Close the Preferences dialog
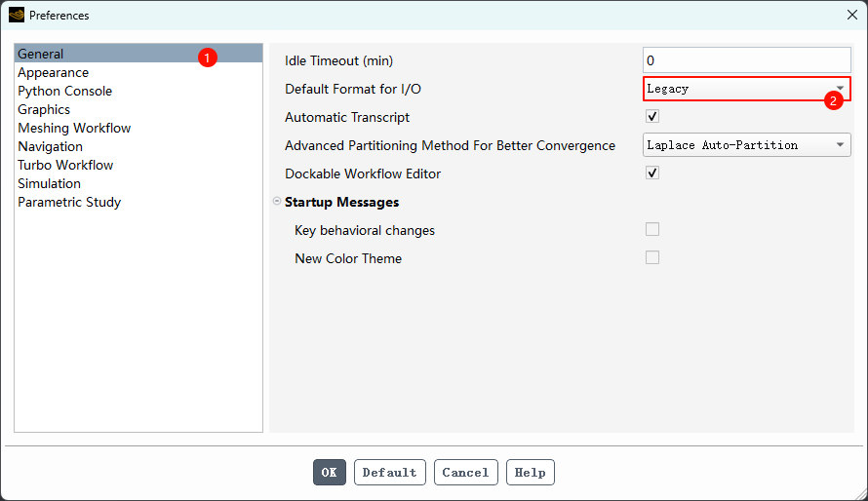The width and height of the screenshot is (868, 501). click(x=851, y=15)
